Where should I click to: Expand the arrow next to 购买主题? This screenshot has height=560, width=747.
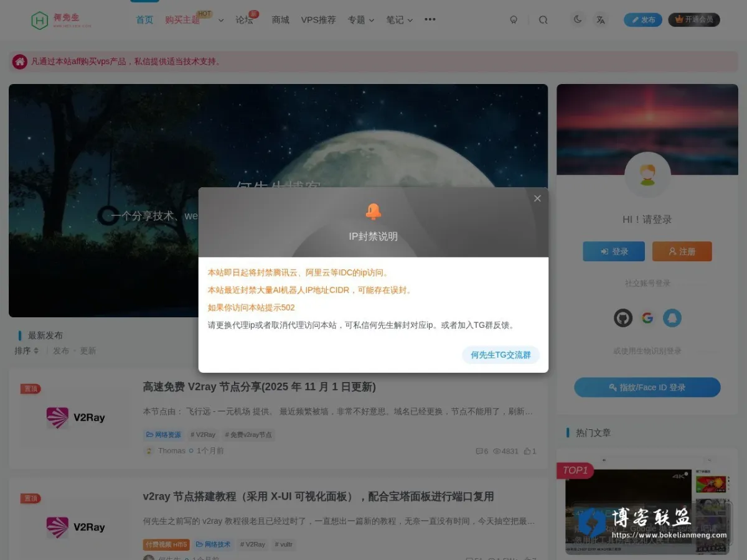221,21
